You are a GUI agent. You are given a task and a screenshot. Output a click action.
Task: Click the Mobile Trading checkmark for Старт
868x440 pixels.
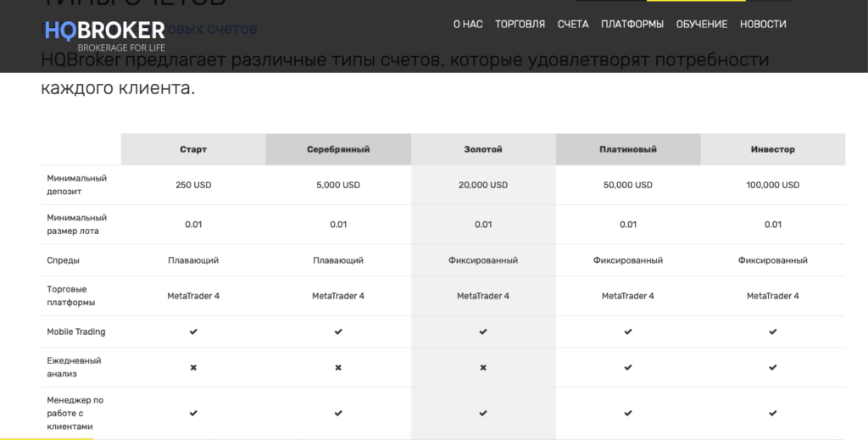click(193, 331)
